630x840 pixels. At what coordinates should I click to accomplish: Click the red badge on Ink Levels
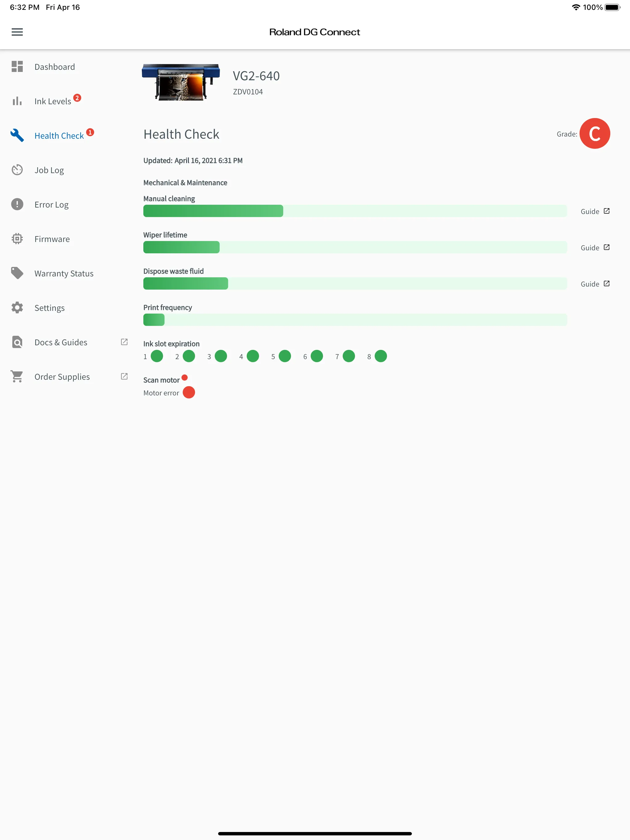(x=77, y=98)
